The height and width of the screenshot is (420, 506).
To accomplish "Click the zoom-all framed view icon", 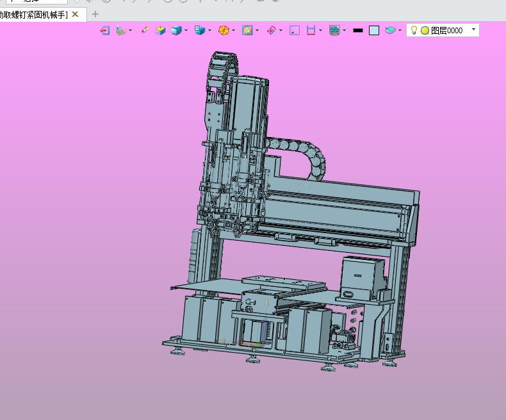I will click(247, 30).
